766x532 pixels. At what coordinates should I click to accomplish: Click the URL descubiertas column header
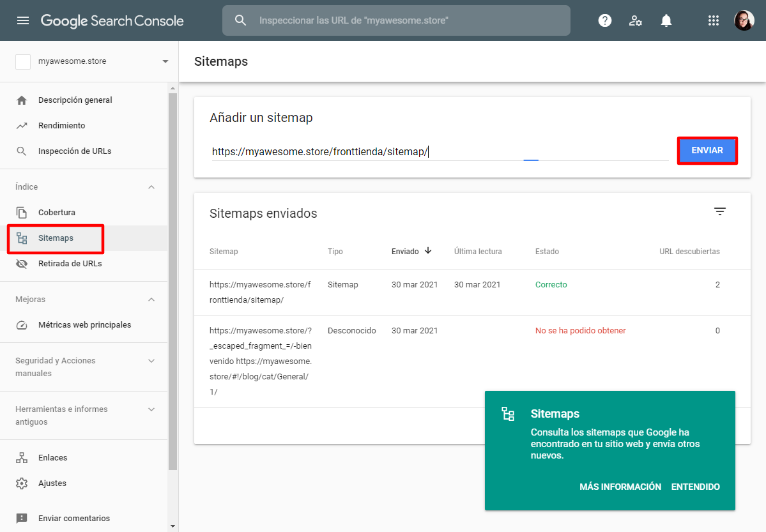click(689, 252)
